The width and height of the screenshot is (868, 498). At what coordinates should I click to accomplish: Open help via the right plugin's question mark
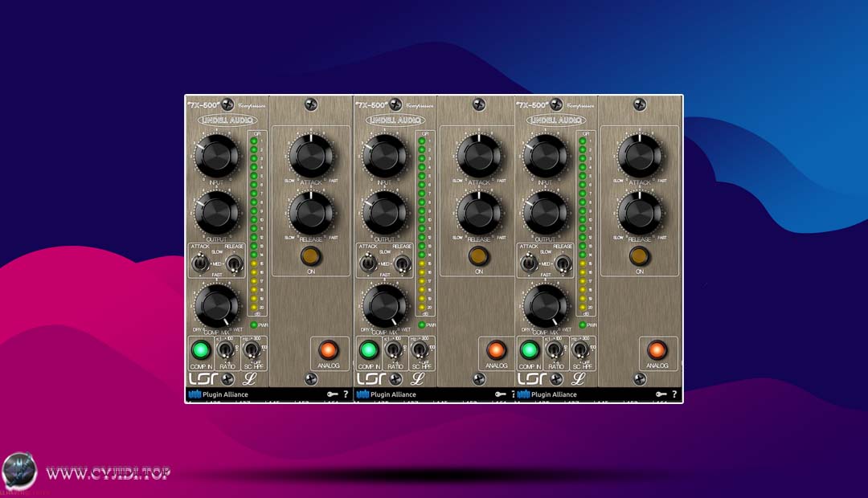[x=674, y=394]
